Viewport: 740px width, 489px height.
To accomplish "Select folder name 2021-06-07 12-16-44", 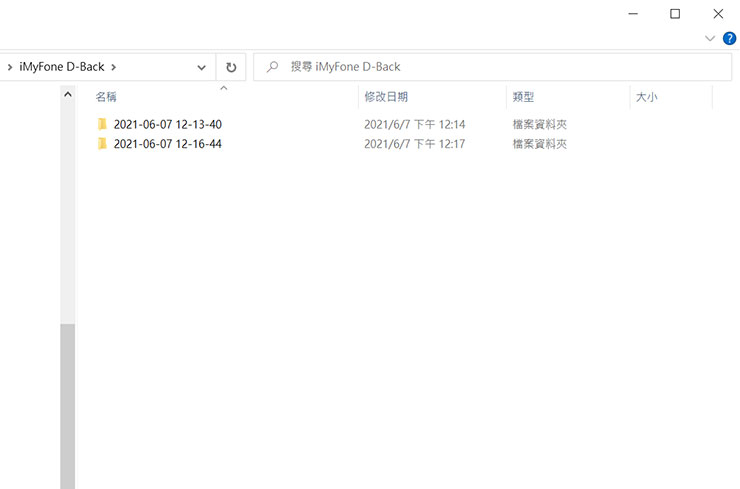I will 167,144.
